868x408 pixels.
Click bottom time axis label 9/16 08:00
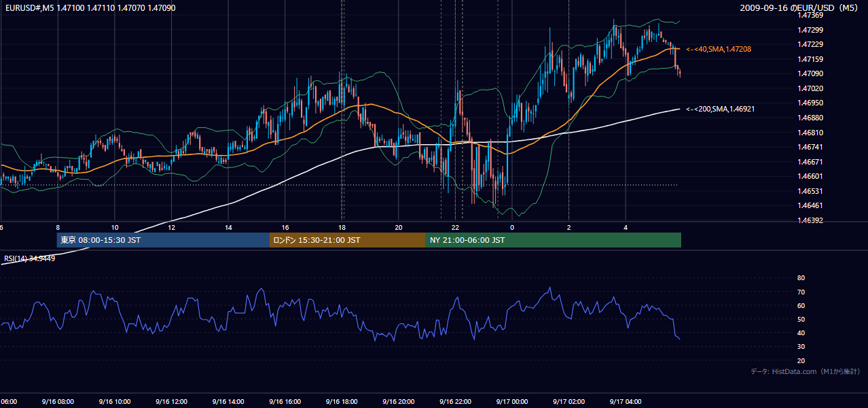point(57,401)
